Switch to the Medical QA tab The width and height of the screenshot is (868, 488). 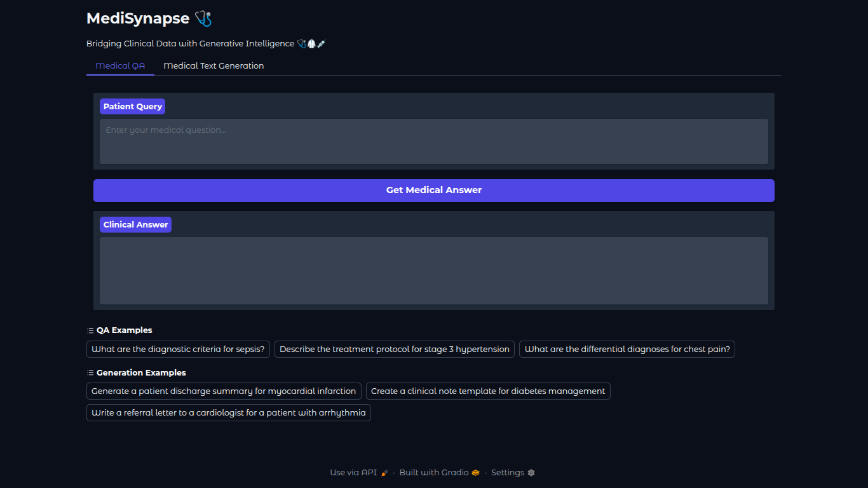click(120, 66)
